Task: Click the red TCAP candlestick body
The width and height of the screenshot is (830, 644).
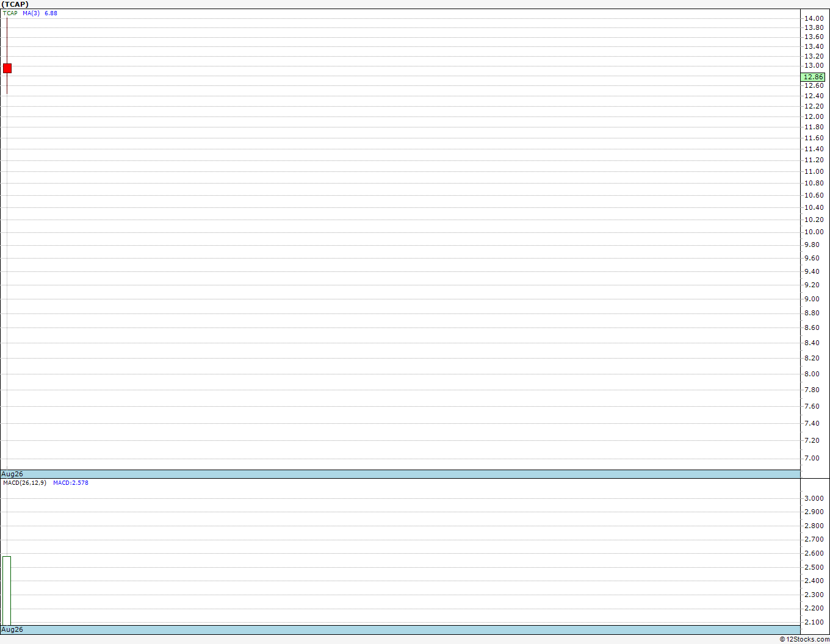Action: click(7, 68)
